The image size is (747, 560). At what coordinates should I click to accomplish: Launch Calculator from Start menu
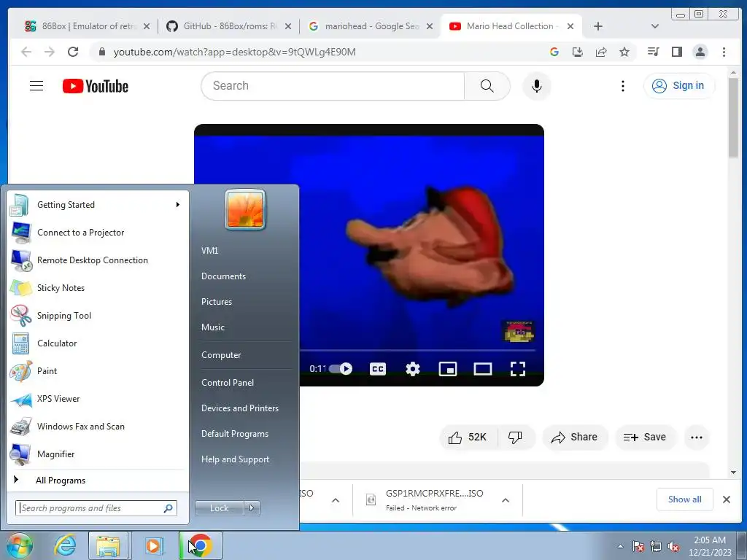click(x=98, y=343)
